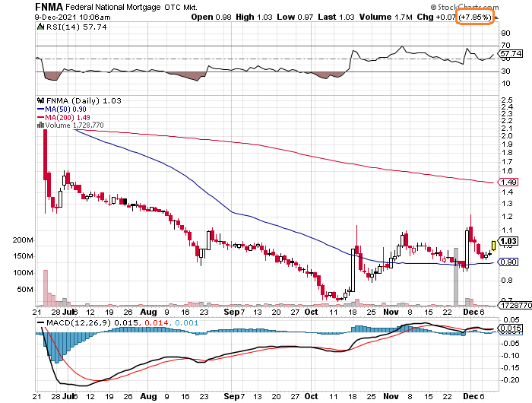Click the 1.49 red MA(200) price tag
The image size is (532, 403).
(508, 182)
